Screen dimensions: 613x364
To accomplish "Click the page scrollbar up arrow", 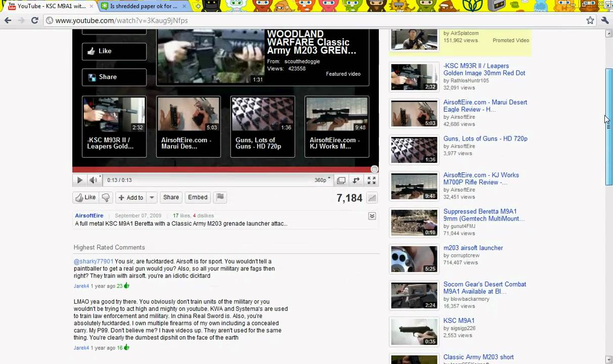I will pos(609,34).
